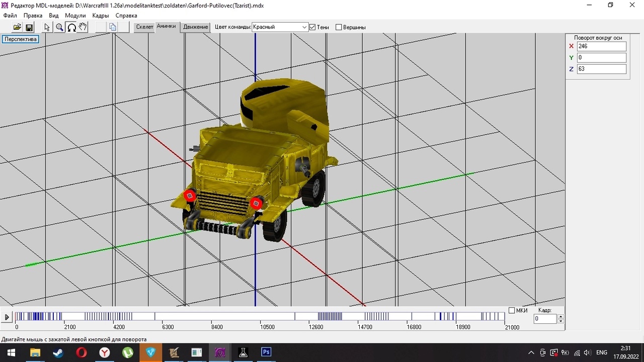
Task: Click the X rotation axis input field
Action: [x=601, y=46]
